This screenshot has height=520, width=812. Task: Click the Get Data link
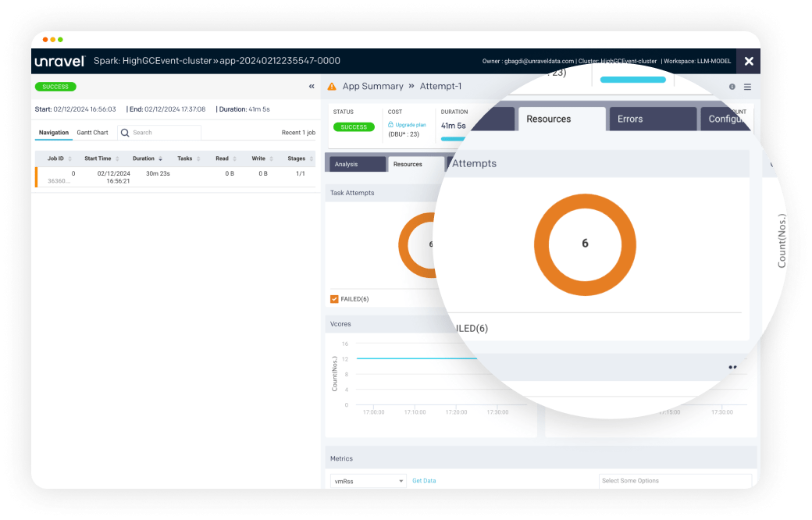(x=424, y=481)
